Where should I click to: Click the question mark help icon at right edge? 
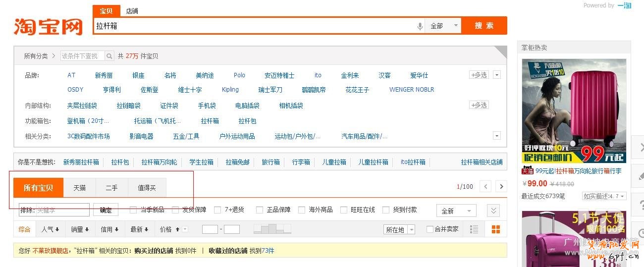click(638, 204)
